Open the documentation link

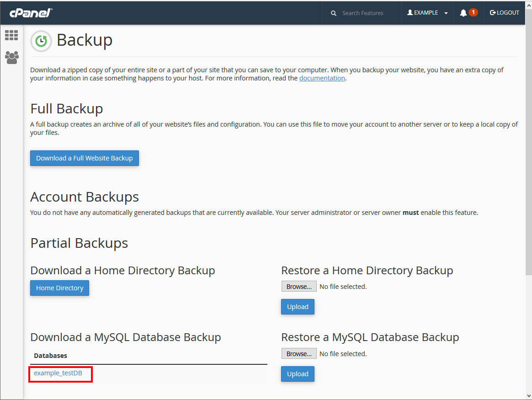click(322, 78)
